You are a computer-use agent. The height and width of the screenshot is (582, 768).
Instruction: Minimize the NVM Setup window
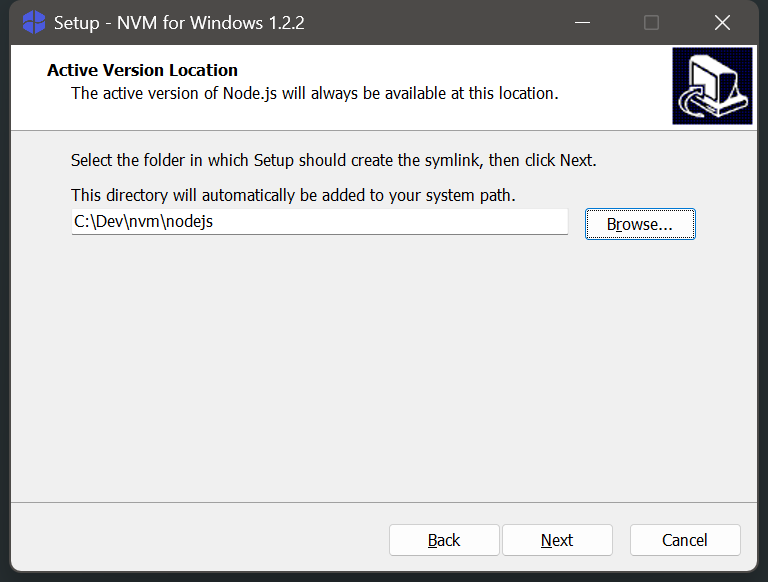pyautogui.click(x=580, y=22)
